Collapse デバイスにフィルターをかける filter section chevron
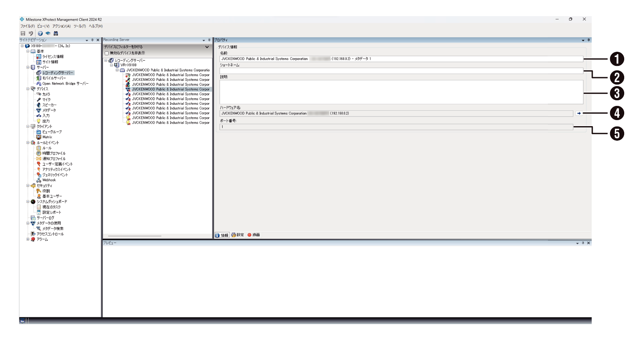The height and width of the screenshot is (340, 644). click(x=207, y=47)
